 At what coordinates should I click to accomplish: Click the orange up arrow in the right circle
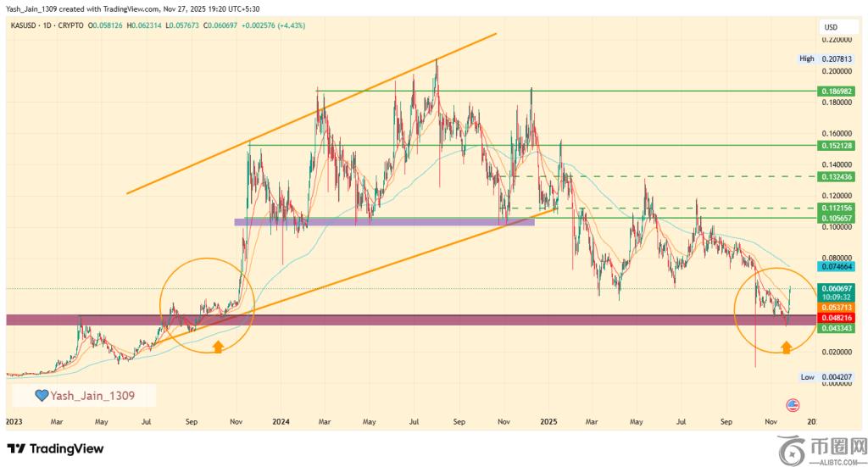786,346
